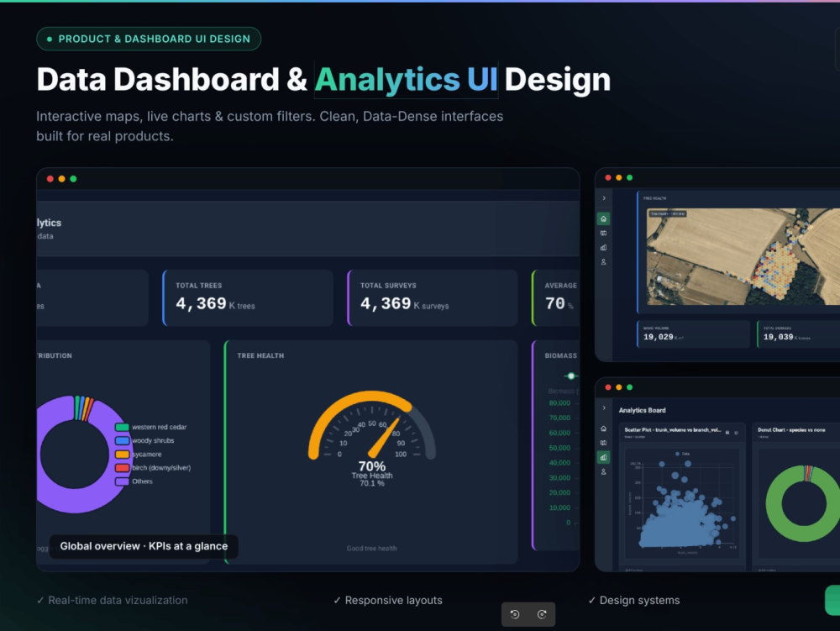Click the Total Trees KPI card
The height and width of the screenshot is (631, 840).
click(x=248, y=297)
